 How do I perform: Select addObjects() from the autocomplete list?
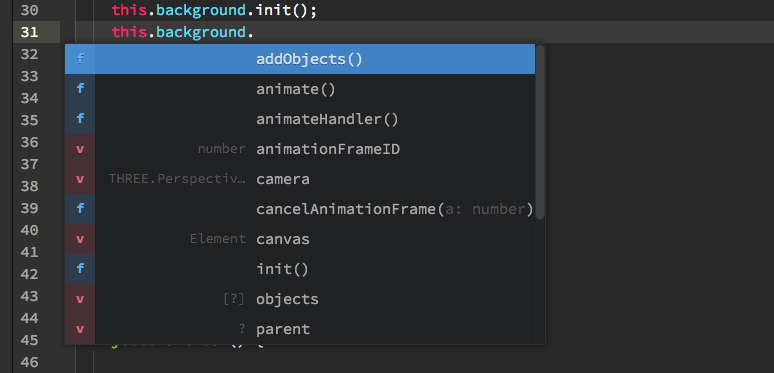pyautogui.click(x=300, y=59)
